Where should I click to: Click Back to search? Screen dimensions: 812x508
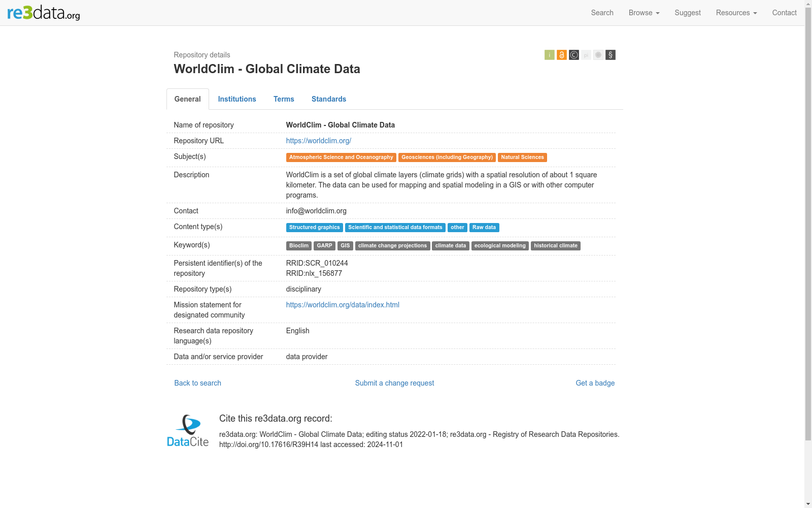tap(197, 383)
